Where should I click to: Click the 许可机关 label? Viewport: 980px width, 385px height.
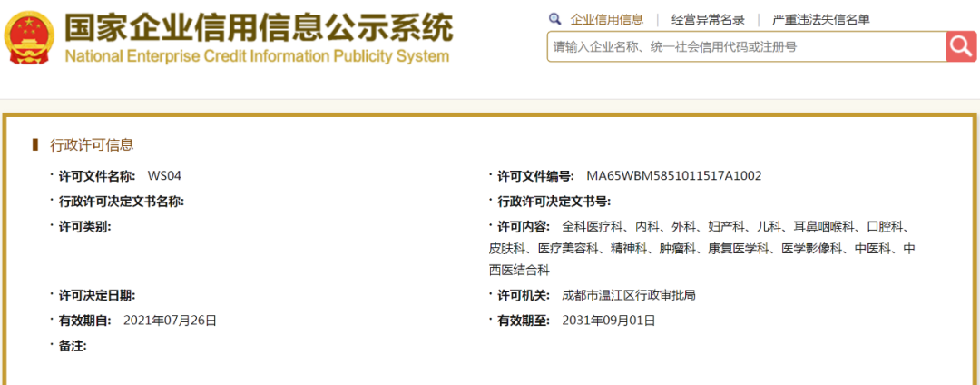pyautogui.click(x=524, y=295)
